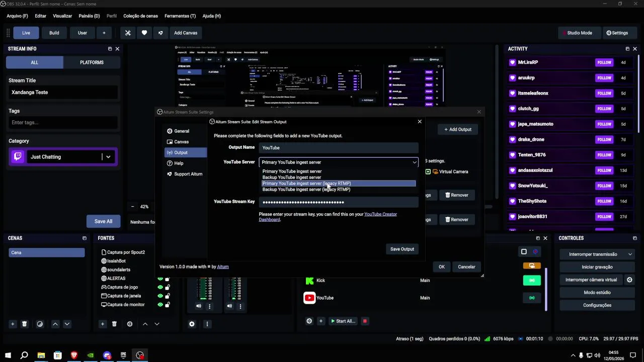Move source up in Fontes panel

(x=145, y=324)
